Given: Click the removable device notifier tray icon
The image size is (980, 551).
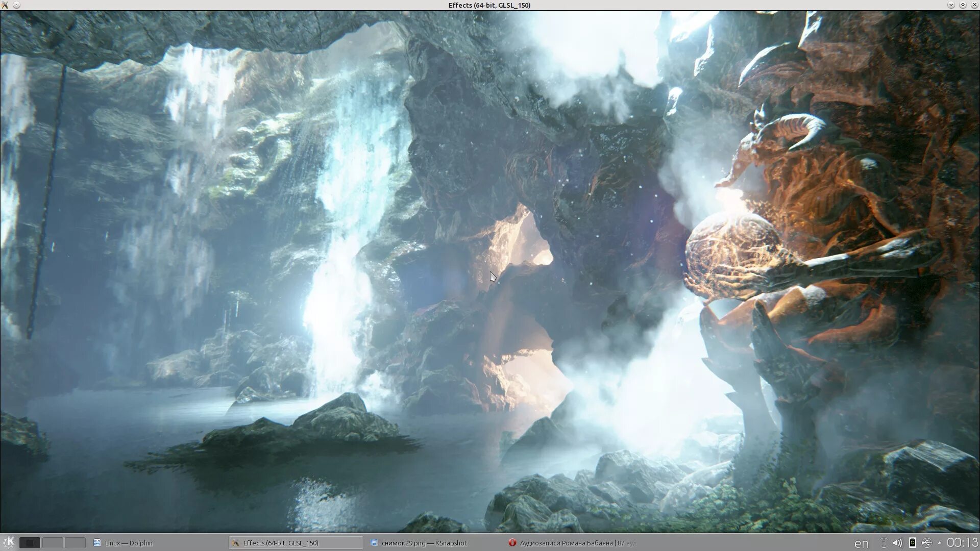Looking at the screenshot, I should [913, 543].
